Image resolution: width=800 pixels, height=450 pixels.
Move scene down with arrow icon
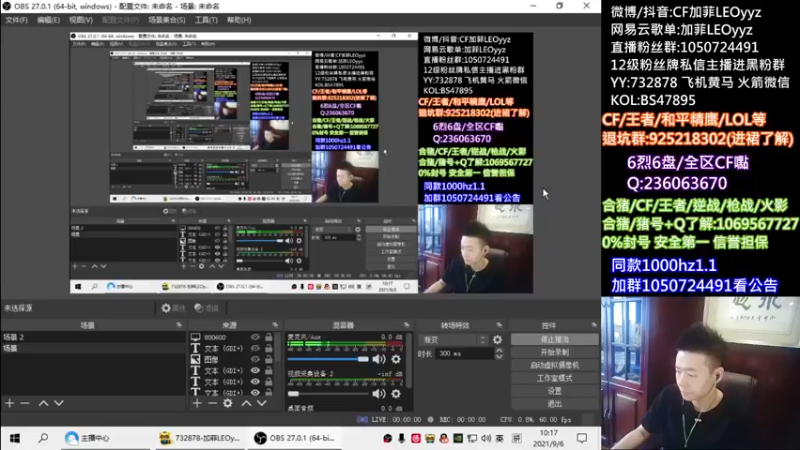point(59,403)
